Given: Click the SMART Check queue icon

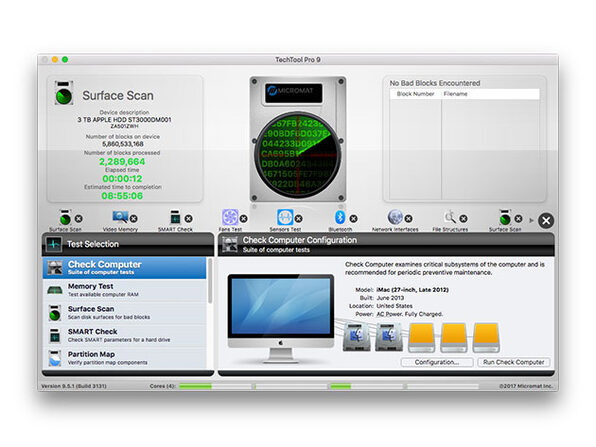Looking at the screenshot, I should click(175, 217).
